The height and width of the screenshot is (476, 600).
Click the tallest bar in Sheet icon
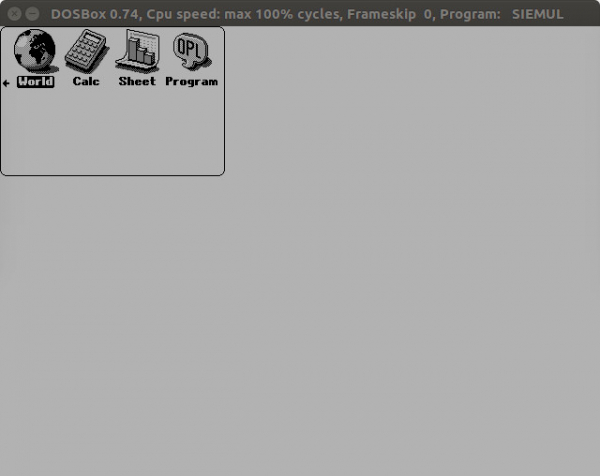coord(133,50)
